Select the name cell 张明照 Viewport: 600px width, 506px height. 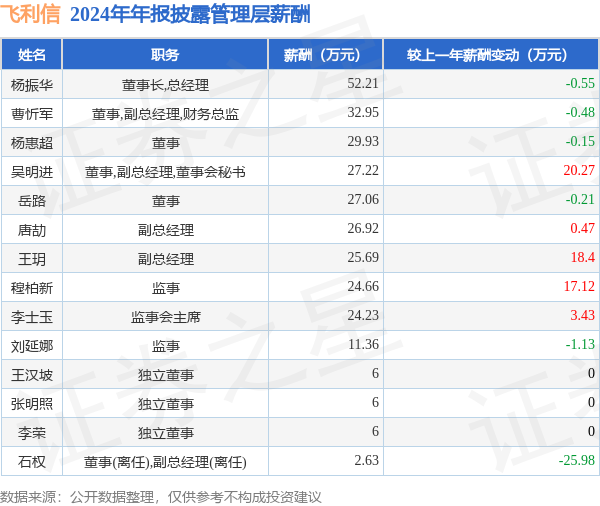tap(32, 404)
